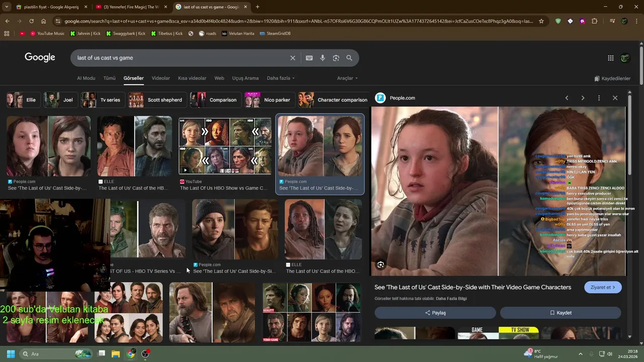Click the Chrome address bar URL
The height and width of the screenshot is (362, 644).
pyautogui.click(x=299, y=21)
